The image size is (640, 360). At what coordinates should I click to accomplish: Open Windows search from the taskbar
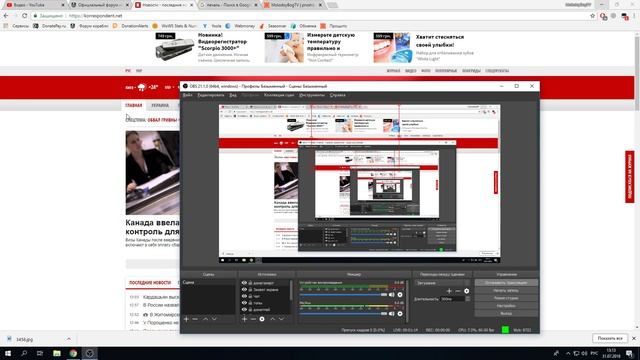tap(24, 353)
